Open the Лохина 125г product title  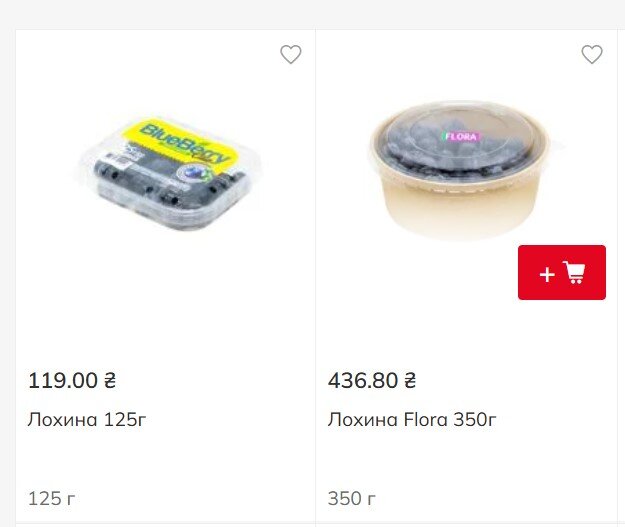[87, 419]
